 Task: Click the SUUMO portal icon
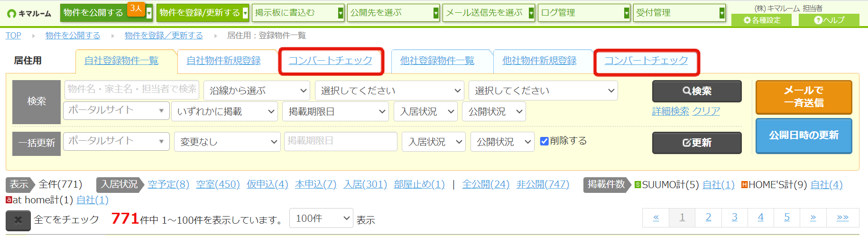637,184
